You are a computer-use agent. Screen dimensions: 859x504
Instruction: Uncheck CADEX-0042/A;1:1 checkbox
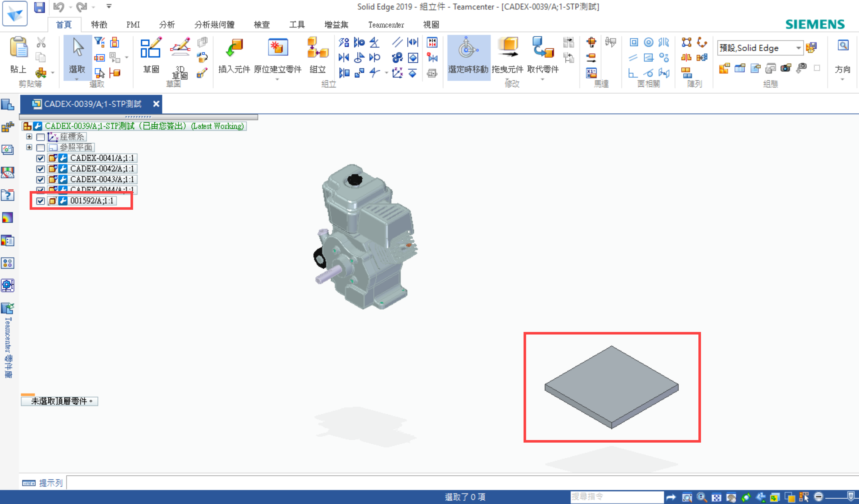click(x=41, y=169)
